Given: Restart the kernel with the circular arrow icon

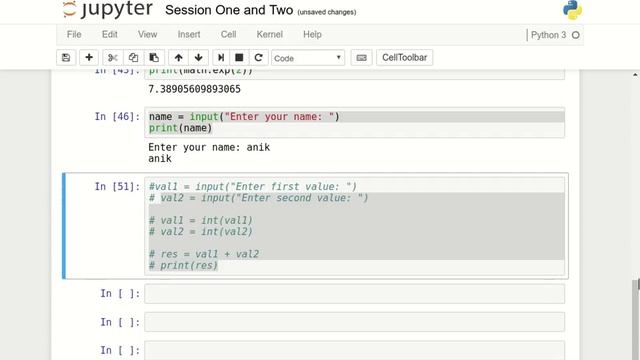Looking at the screenshot, I should click(x=258, y=58).
